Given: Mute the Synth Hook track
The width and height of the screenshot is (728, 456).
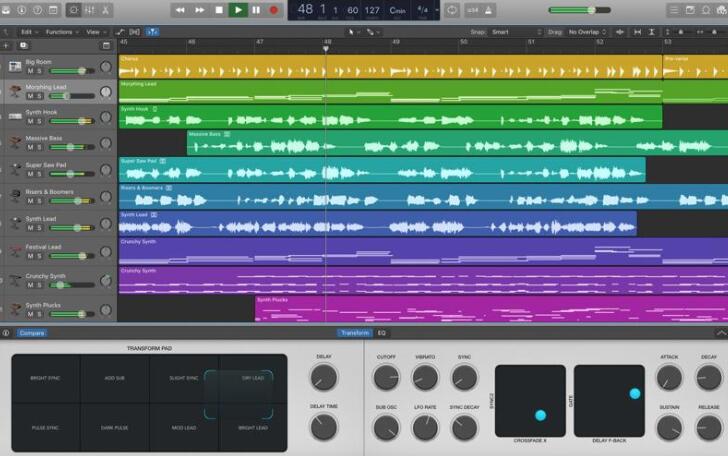Looking at the screenshot, I should (30, 121).
